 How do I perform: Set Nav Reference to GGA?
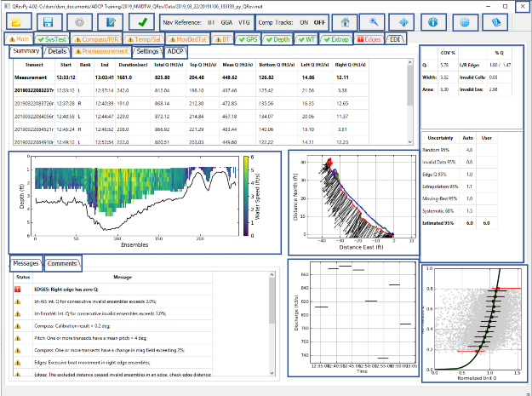click(226, 22)
